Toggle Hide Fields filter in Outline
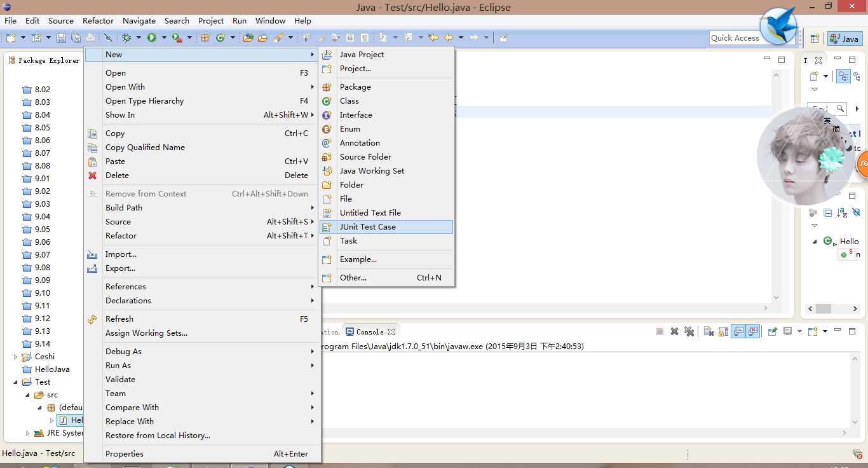Viewport: 868px width, 468px height. pyautogui.click(x=856, y=212)
